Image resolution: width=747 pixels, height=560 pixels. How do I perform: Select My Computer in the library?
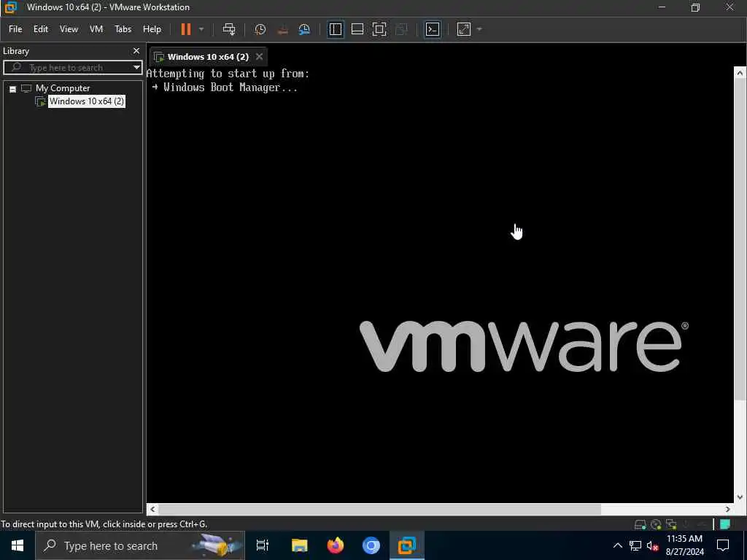pos(63,88)
